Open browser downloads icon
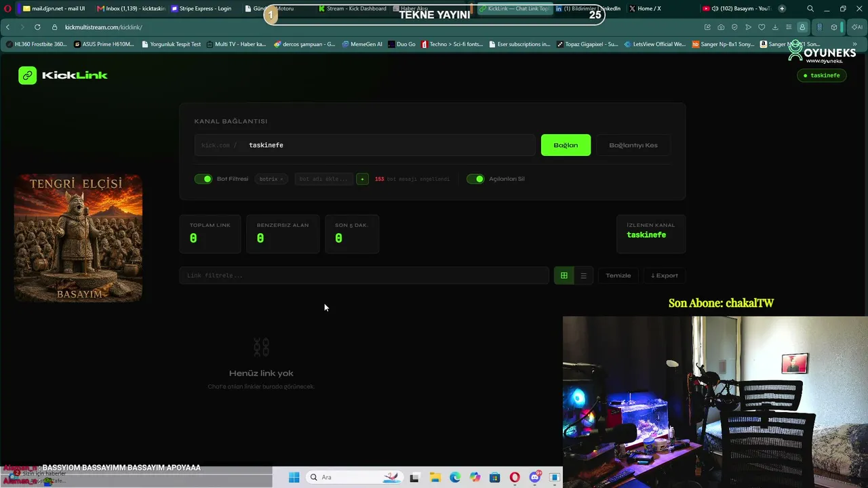This screenshot has width=868, height=488. click(775, 27)
